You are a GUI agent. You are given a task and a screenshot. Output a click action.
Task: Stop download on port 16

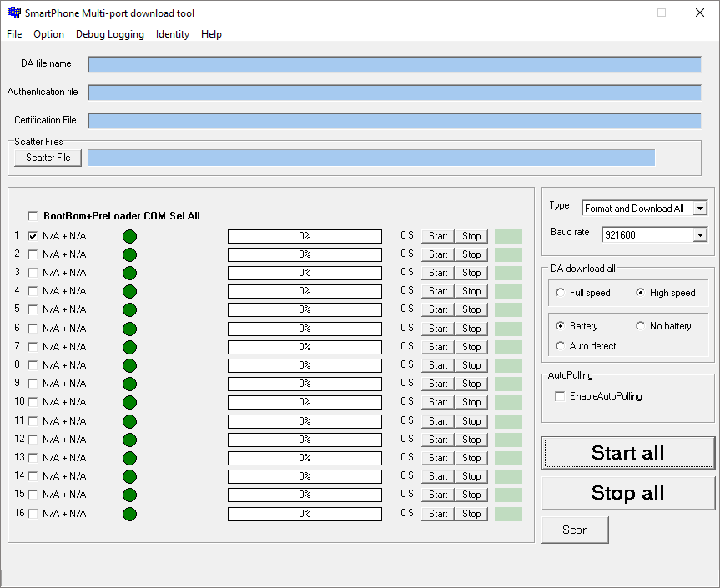[x=471, y=514]
